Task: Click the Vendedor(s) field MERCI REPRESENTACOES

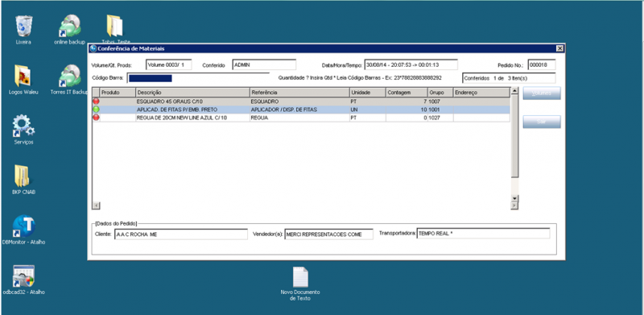Action: coord(328,234)
